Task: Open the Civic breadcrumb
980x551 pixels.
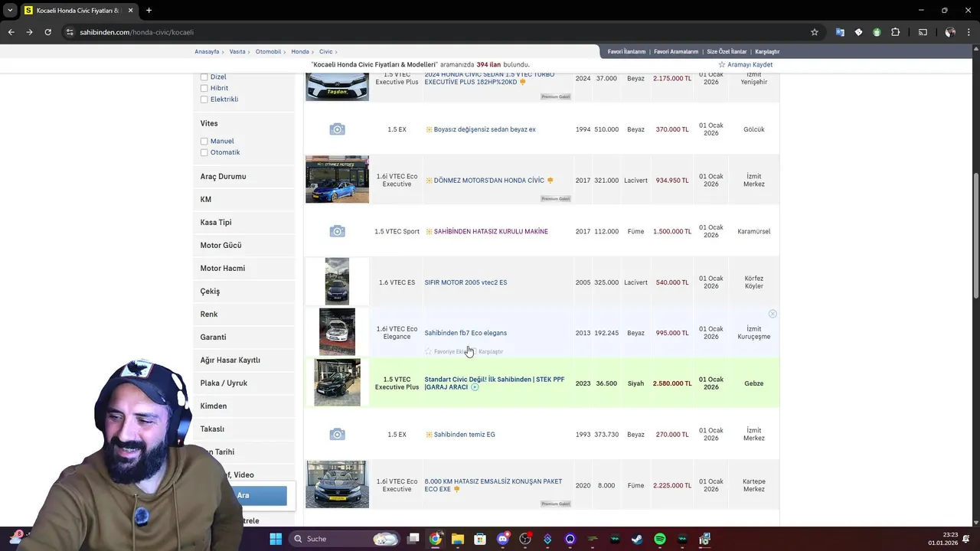Action: click(325, 51)
